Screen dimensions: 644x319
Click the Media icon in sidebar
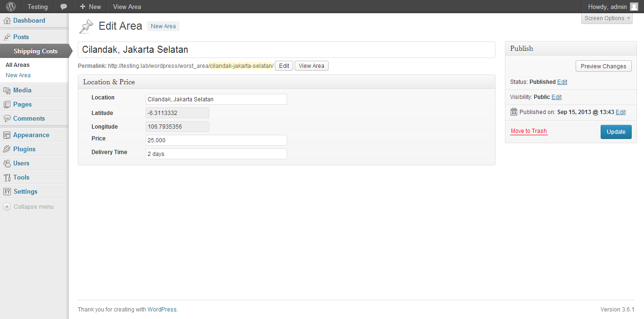pyautogui.click(x=7, y=90)
